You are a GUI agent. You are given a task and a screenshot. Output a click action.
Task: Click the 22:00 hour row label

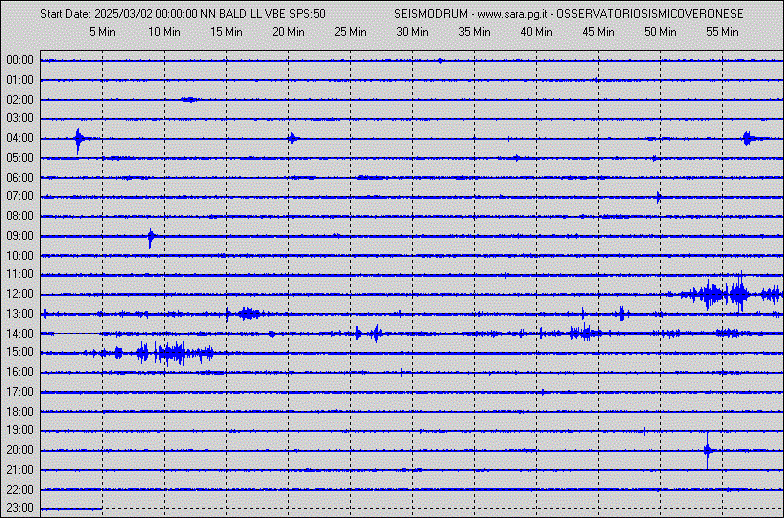[20, 490]
